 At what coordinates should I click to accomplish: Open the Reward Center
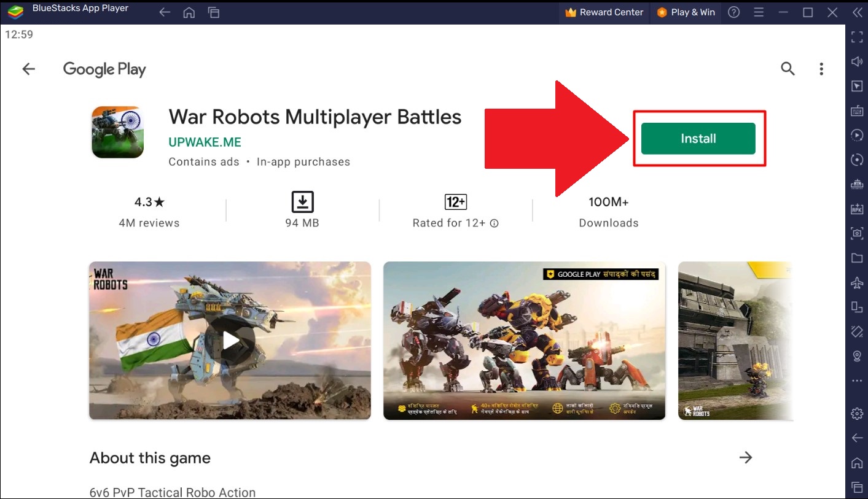604,12
